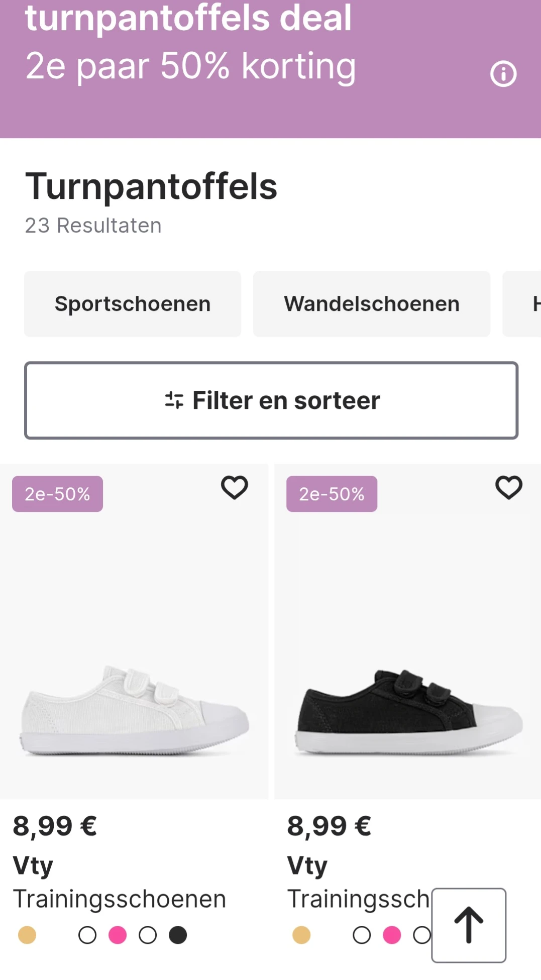Screen dimensions: 541x980
Task: Pick the pink color swatch on first product
Action: pos(118,935)
